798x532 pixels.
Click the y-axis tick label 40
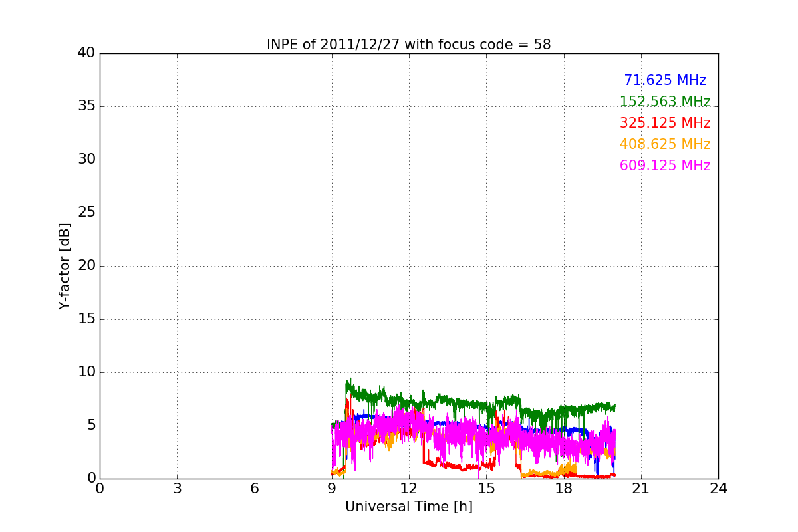click(x=86, y=53)
